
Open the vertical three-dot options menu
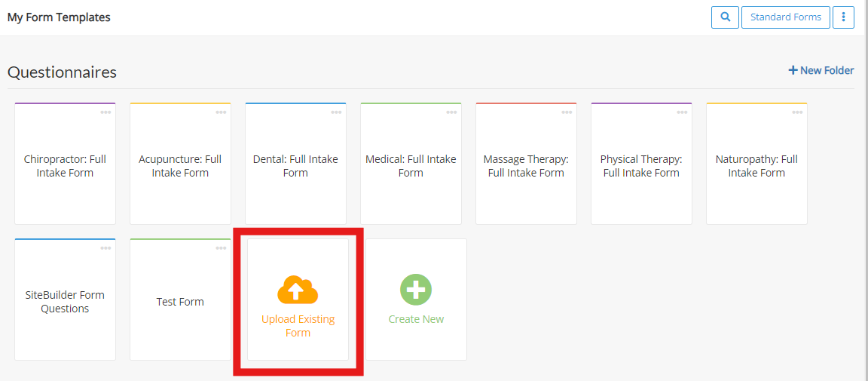(843, 17)
